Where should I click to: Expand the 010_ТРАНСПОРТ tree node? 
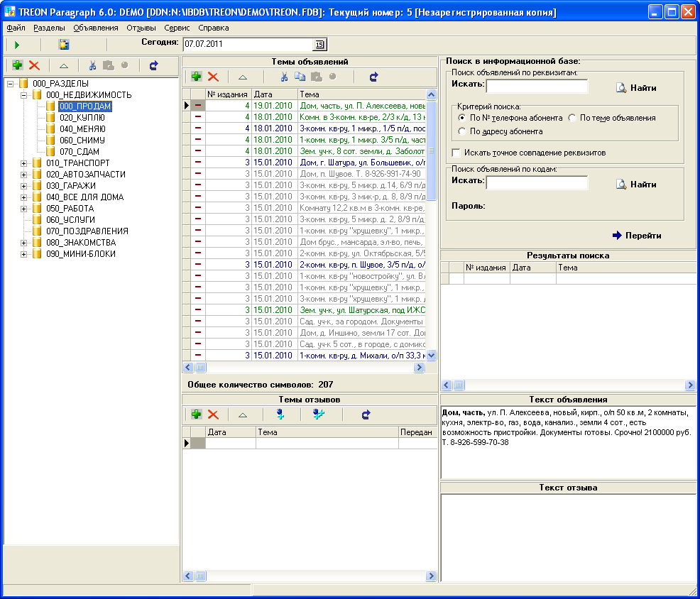click(x=23, y=163)
